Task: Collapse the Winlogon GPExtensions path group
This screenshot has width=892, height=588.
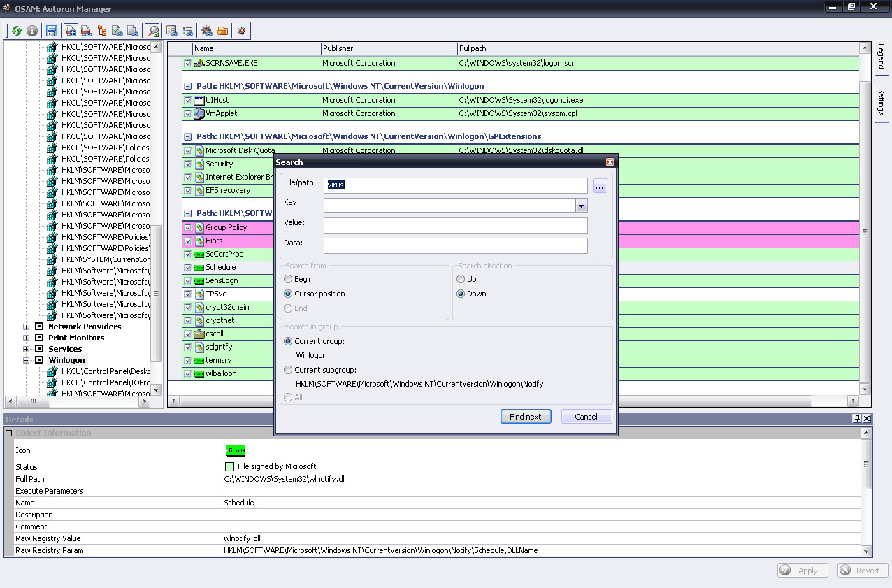Action: point(187,137)
